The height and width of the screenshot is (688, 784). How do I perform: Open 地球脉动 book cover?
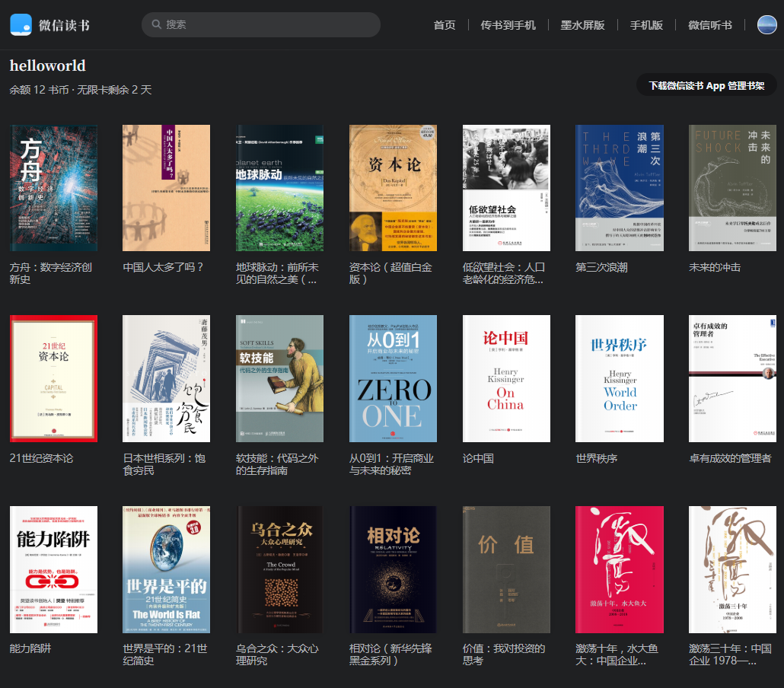(279, 188)
